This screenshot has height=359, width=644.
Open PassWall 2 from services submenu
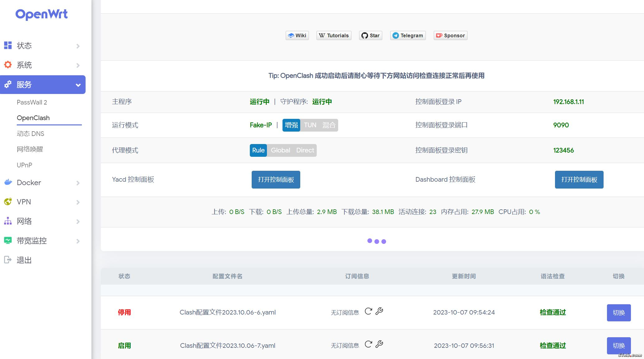tap(32, 102)
